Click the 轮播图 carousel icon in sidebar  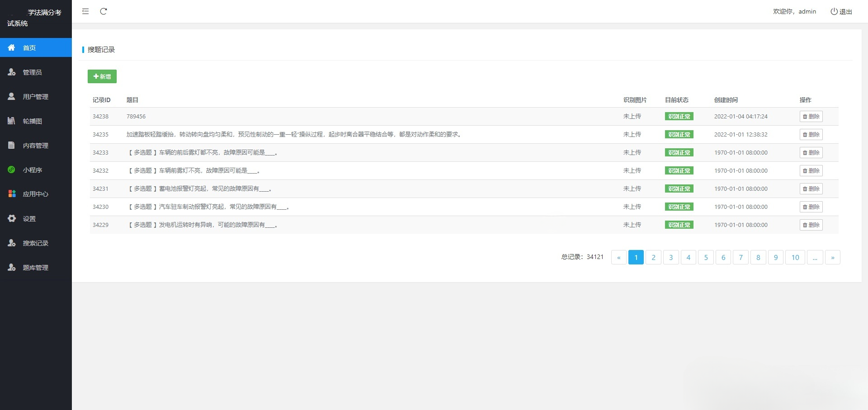[x=12, y=121]
